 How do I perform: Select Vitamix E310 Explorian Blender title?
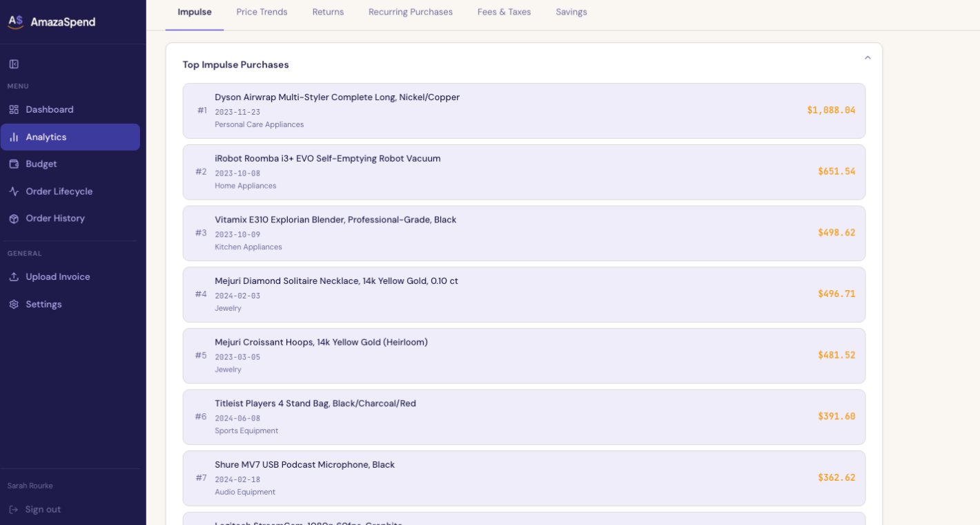pos(335,220)
